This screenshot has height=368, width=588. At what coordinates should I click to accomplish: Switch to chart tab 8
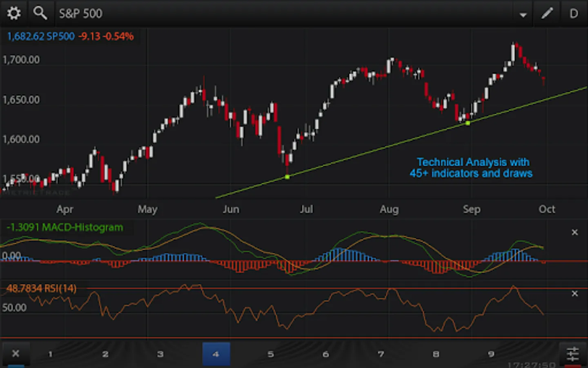click(x=436, y=354)
